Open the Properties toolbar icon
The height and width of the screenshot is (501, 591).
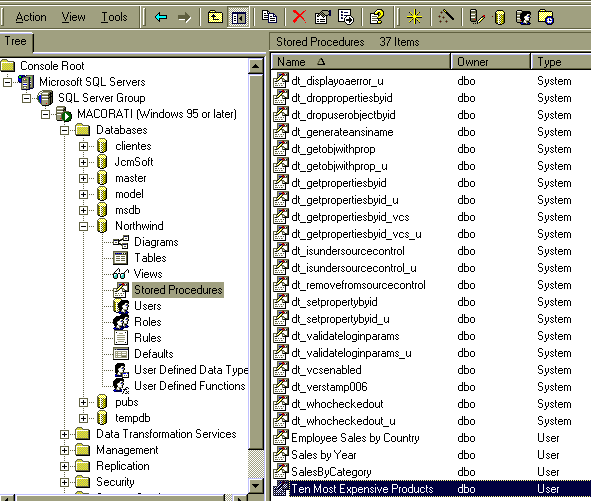tap(323, 17)
